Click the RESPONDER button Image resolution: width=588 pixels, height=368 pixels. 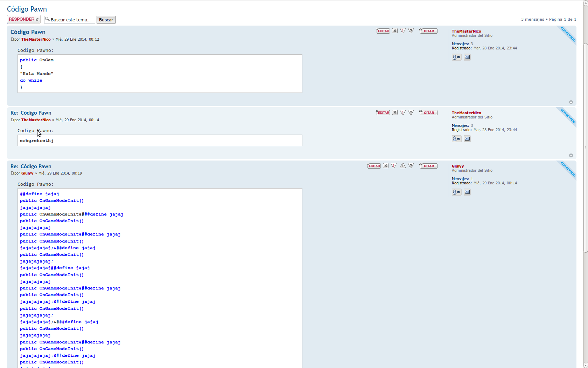click(23, 19)
